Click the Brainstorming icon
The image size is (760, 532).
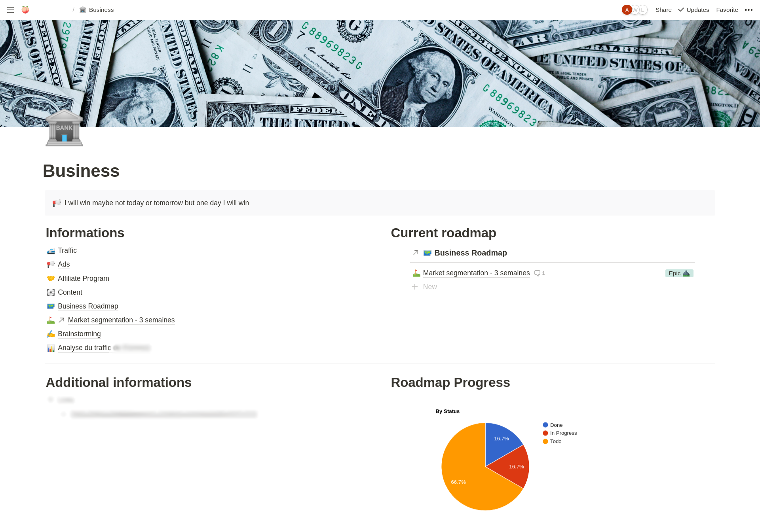pyautogui.click(x=50, y=333)
